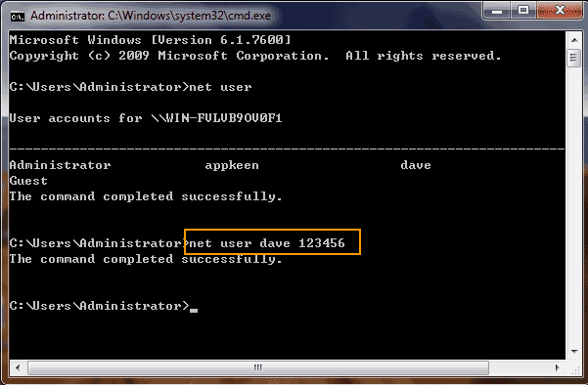Close the cmd.exe window

pos(560,11)
